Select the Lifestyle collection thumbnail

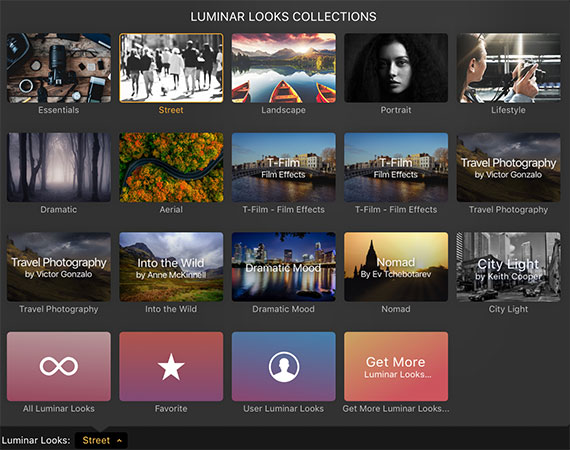click(509, 68)
